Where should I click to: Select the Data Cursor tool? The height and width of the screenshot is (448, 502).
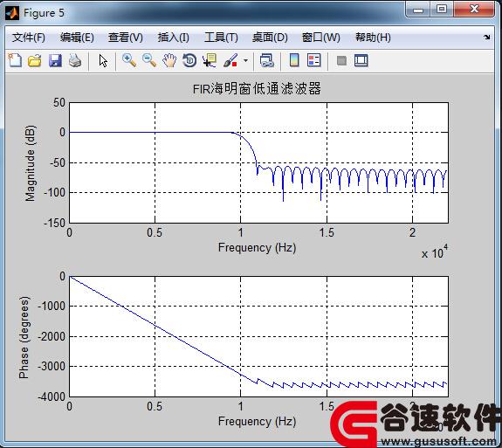[x=210, y=60]
